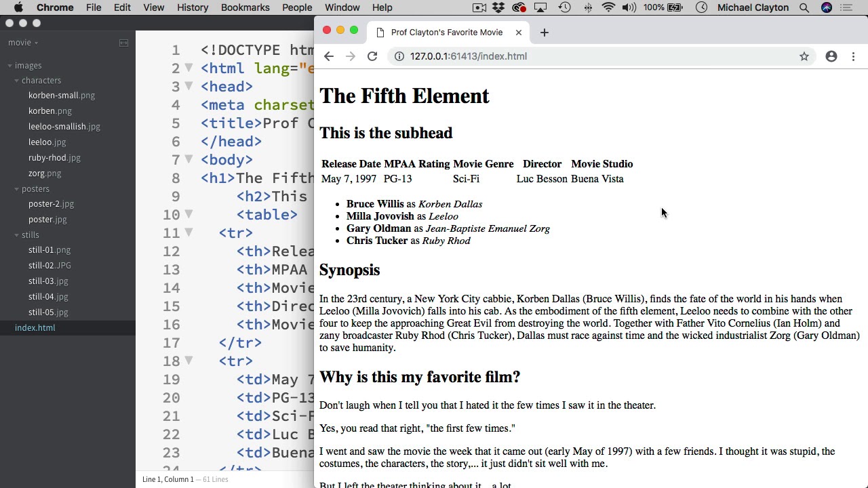Open Chrome's three-dot options menu
This screenshot has height=488, width=868.
853,56
